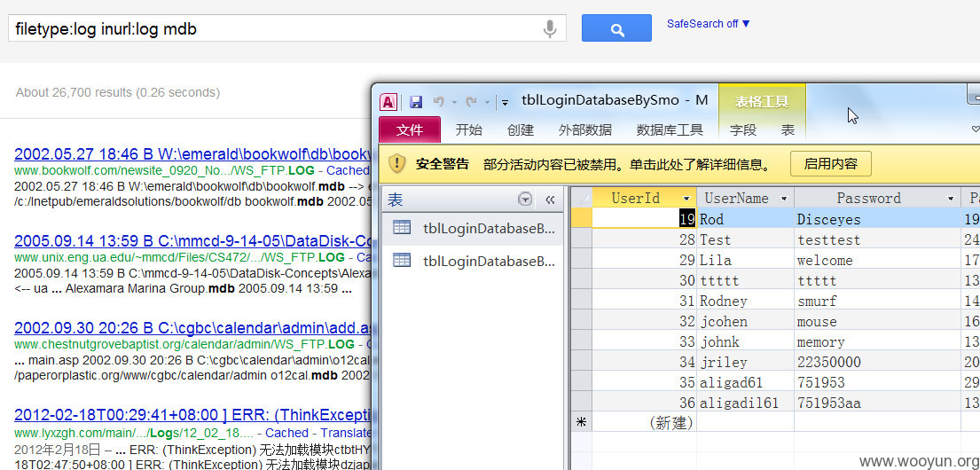This screenshot has height=470, width=980.
Task: Click the Cached link under bookwolf.com result
Action: (349, 170)
